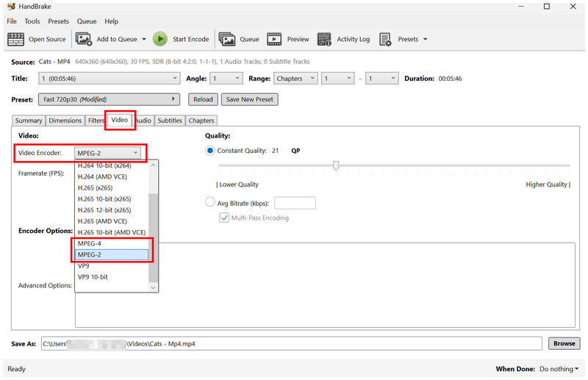This screenshot has width=588, height=380.
Task: Open the Angle dropdown
Action: (x=226, y=79)
